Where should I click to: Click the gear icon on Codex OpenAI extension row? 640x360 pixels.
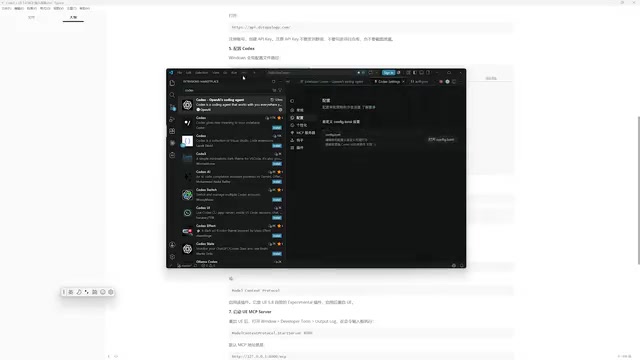pos(280,110)
